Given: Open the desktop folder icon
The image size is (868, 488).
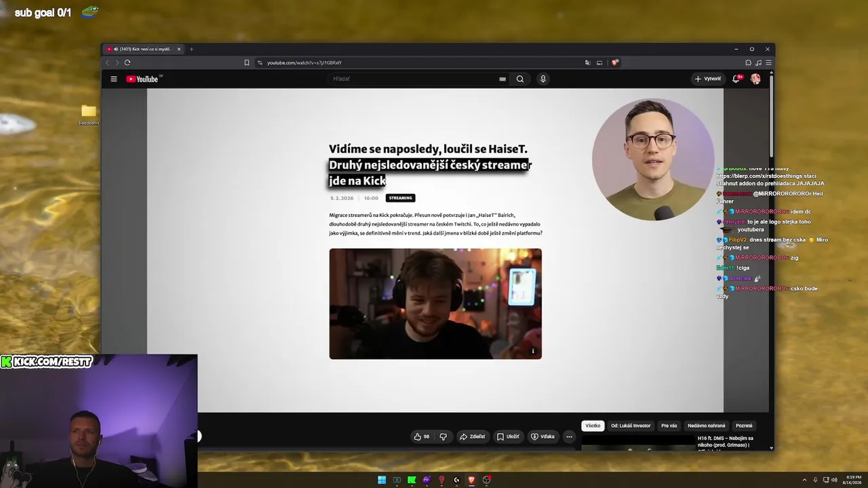Looking at the screenshot, I should (x=89, y=111).
